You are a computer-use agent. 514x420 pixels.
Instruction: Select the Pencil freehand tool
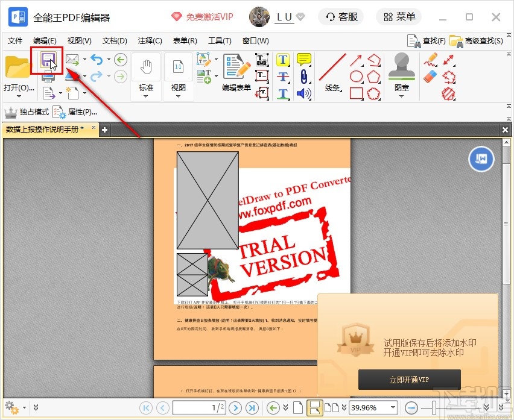click(430, 59)
